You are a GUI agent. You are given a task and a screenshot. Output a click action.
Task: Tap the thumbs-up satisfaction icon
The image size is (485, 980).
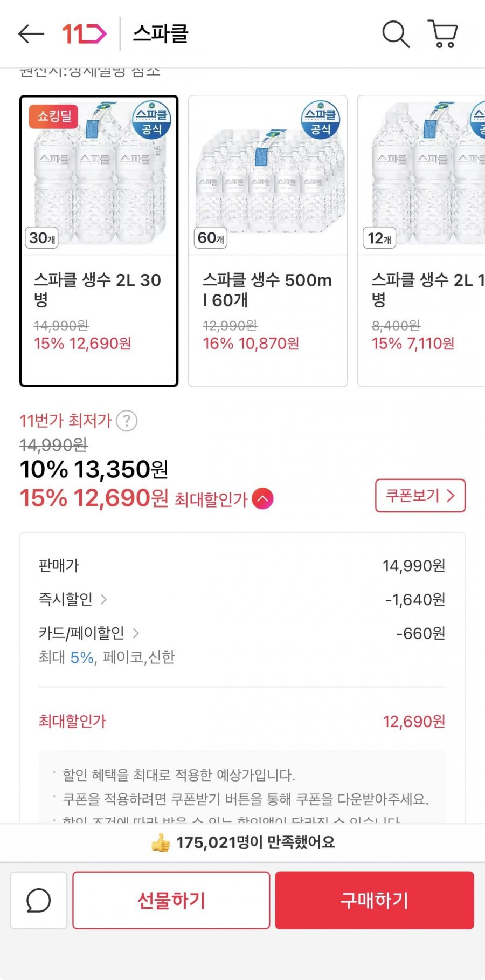tap(160, 842)
